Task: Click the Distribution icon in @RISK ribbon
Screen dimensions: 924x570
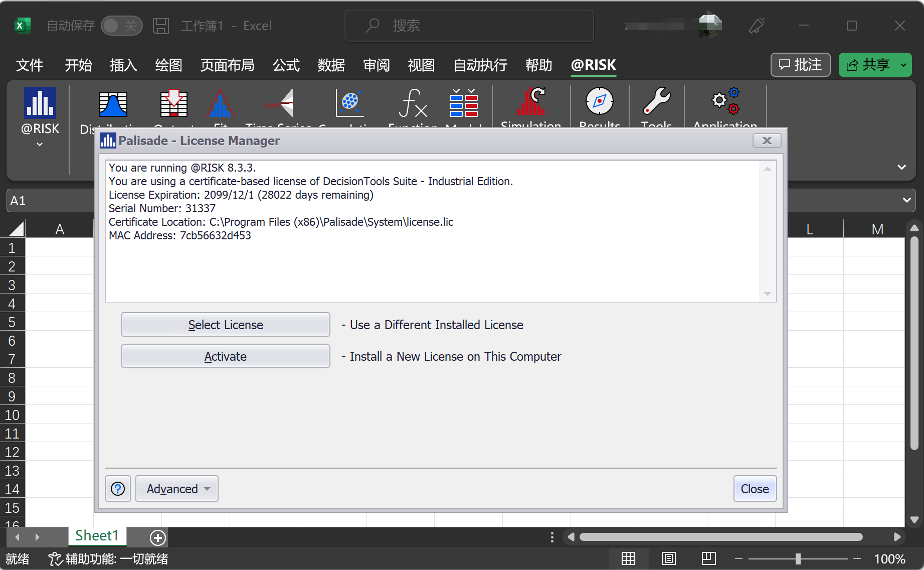Action: 113,104
